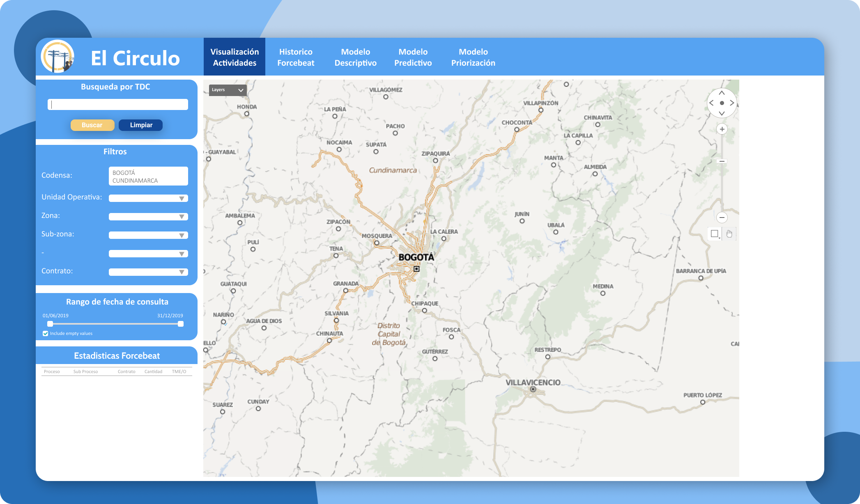
Task: Pan the map down with arrow
Action: [x=722, y=113]
